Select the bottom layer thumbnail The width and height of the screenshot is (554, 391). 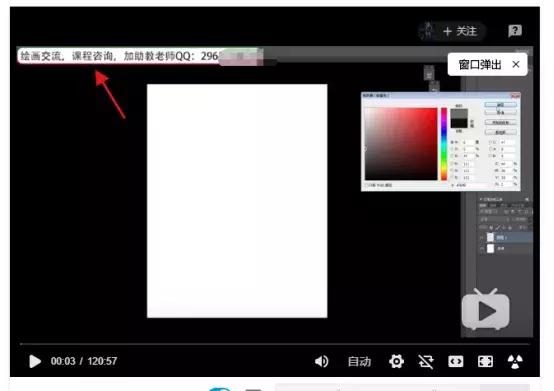tap(490, 249)
